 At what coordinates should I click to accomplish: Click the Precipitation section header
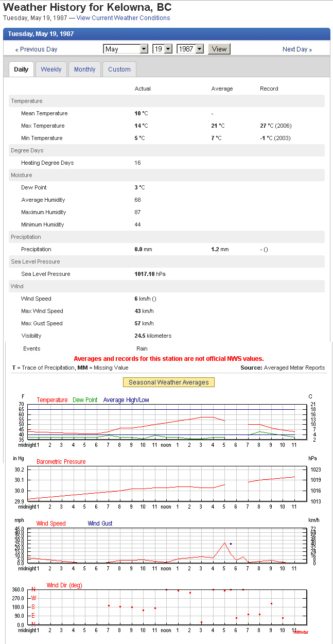click(x=167, y=237)
